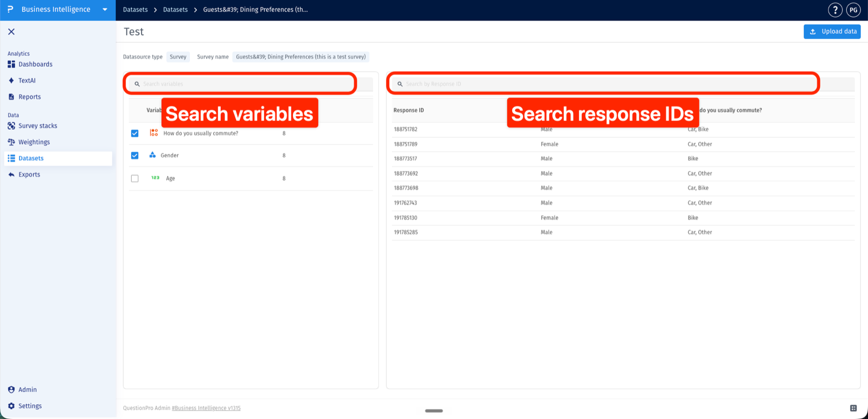The height and width of the screenshot is (419, 868).
Task: Open the help question mark icon
Action: (835, 10)
